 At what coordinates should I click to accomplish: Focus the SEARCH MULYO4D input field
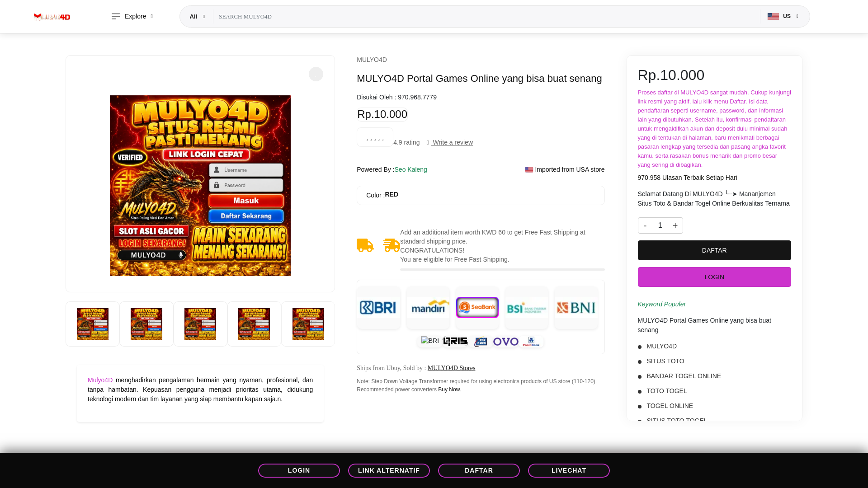coord(486,17)
